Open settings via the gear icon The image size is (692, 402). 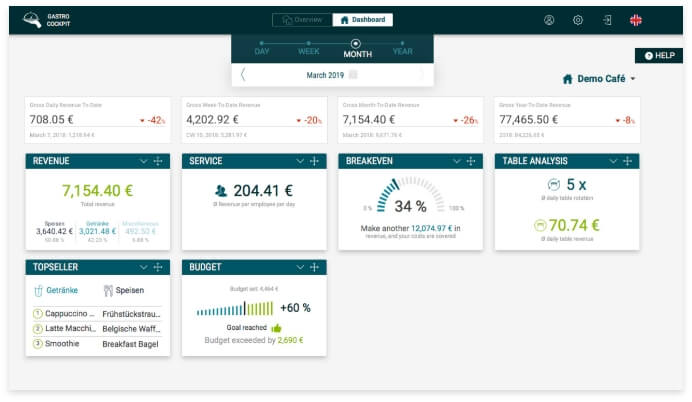point(578,20)
